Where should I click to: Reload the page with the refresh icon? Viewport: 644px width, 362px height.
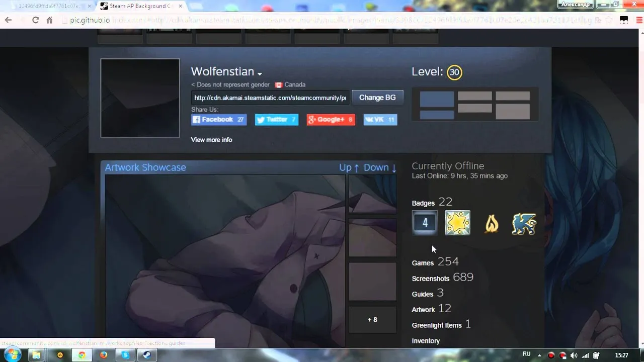point(35,20)
